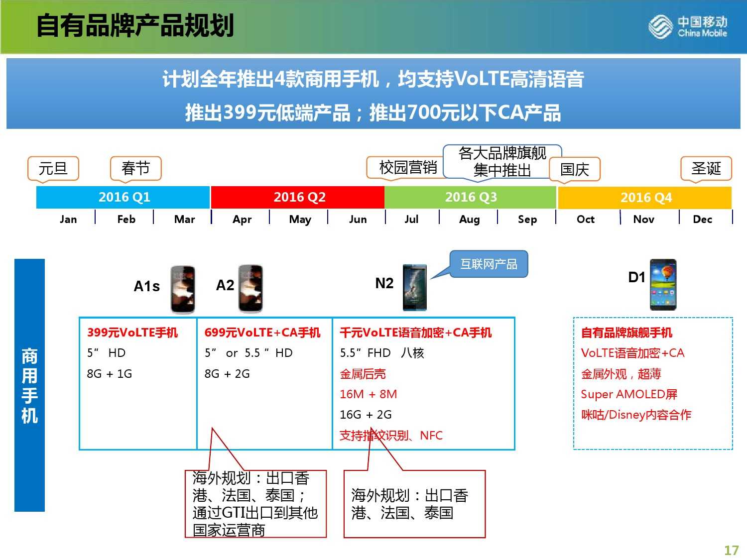
Task: Click the 商用手机 vertical blue sidebar
Action: (29, 385)
